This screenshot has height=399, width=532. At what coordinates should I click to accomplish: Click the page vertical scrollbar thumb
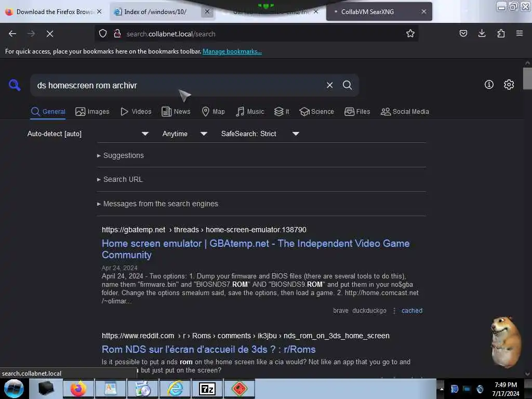[527, 78]
